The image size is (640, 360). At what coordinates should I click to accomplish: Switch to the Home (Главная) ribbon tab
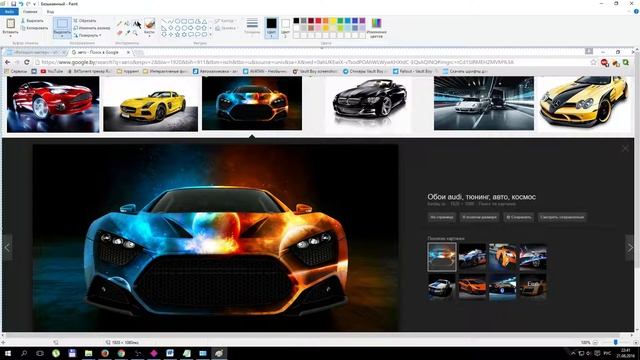pyautogui.click(x=30, y=11)
